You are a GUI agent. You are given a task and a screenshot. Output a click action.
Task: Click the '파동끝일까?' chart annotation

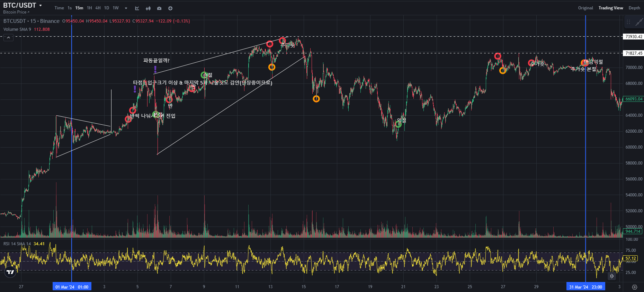click(156, 61)
